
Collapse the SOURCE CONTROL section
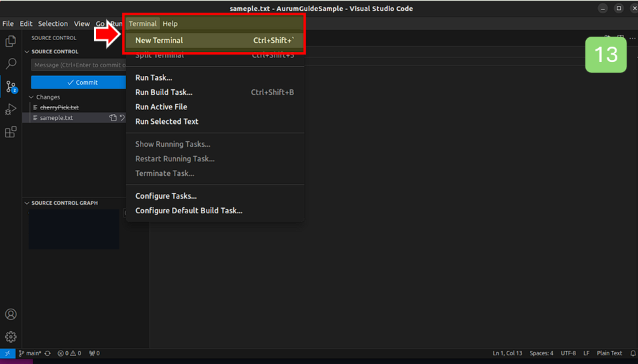tap(55, 51)
